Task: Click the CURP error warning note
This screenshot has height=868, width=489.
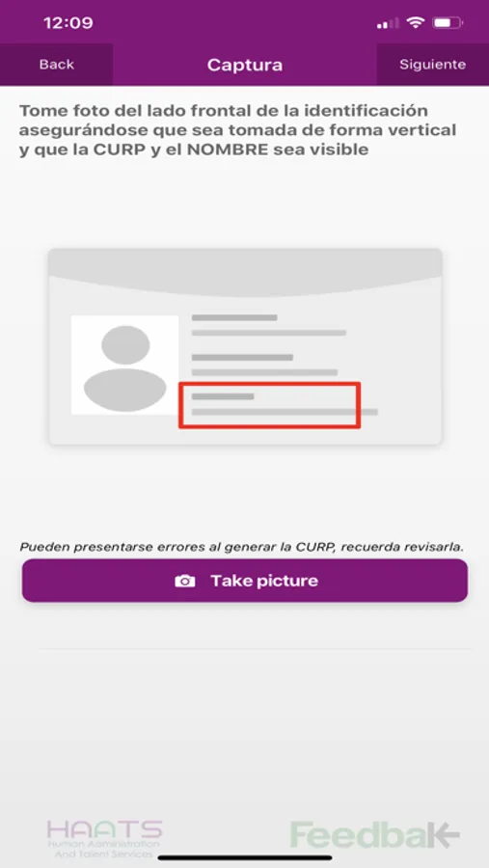Action: pyautogui.click(x=241, y=547)
